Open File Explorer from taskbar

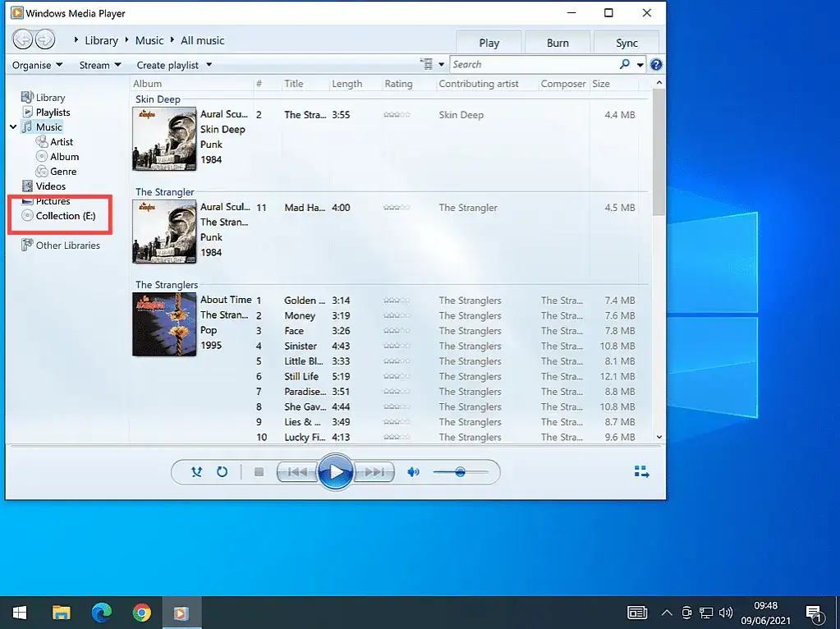pyautogui.click(x=62, y=613)
